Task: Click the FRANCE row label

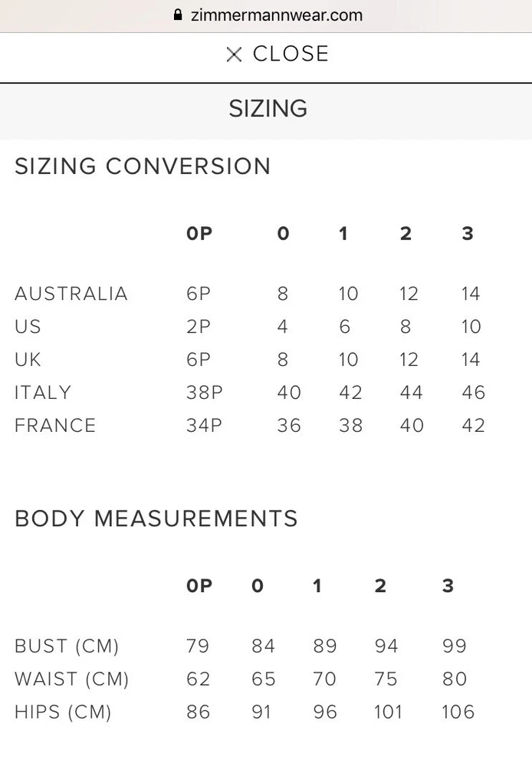Action: [55, 426]
